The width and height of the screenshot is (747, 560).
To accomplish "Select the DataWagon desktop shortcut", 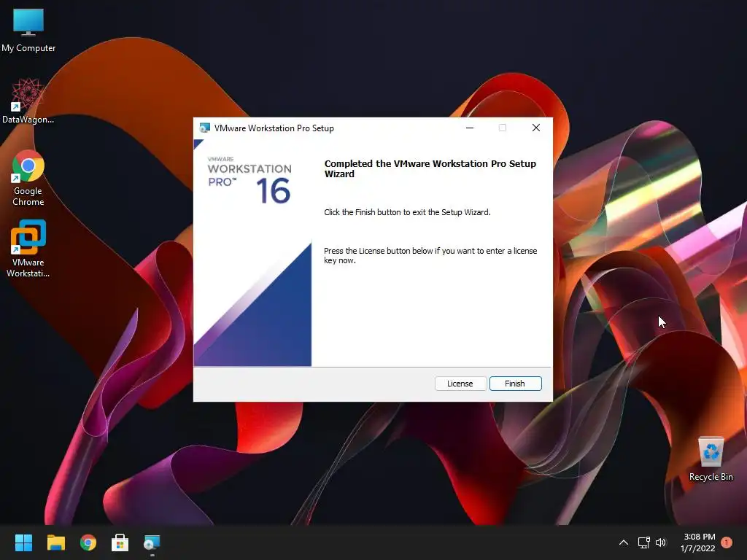I will (28, 102).
